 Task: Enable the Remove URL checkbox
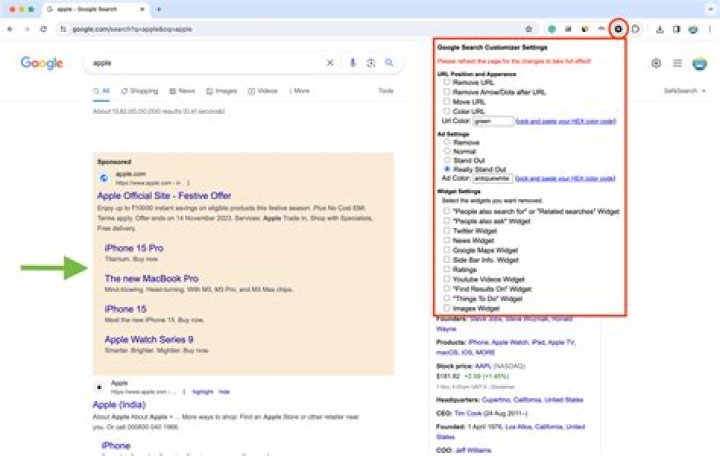[x=447, y=83]
